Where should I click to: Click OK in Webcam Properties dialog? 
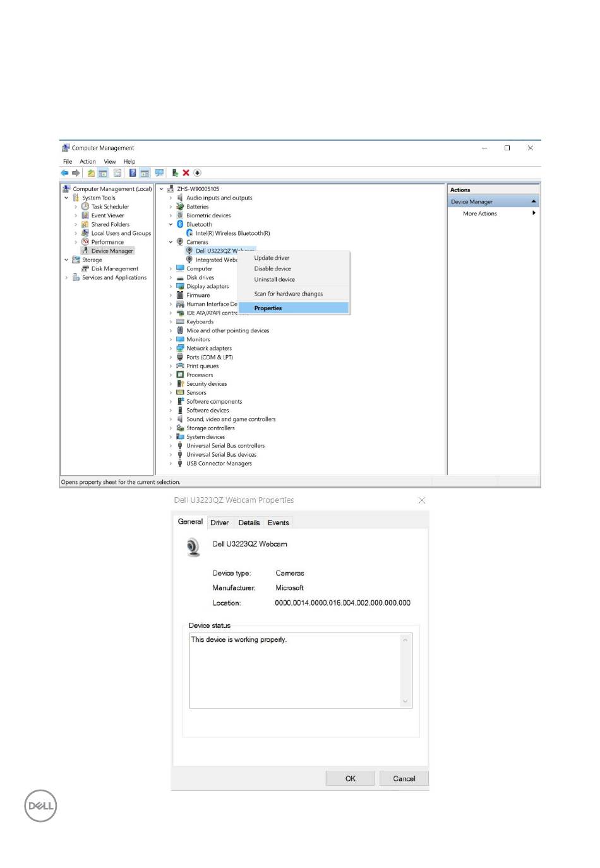click(x=351, y=778)
